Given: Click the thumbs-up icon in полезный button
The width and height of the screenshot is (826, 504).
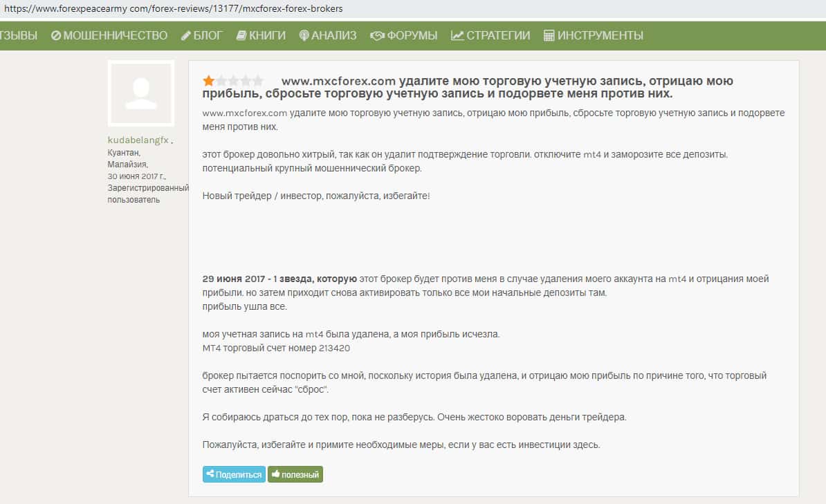Looking at the screenshot, I should (275, 474).
